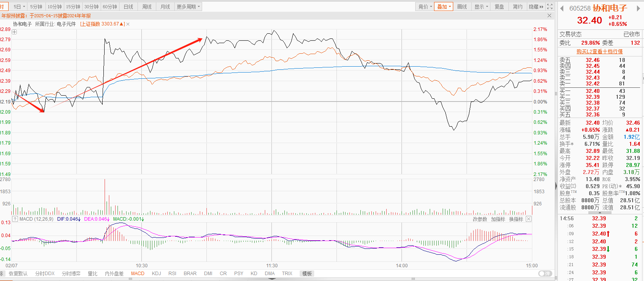Switch to the 月线 monthly chart
Image resolution: width=644 pixels, height=281 pixels.
pyautogui.click(x=165, y=7)
